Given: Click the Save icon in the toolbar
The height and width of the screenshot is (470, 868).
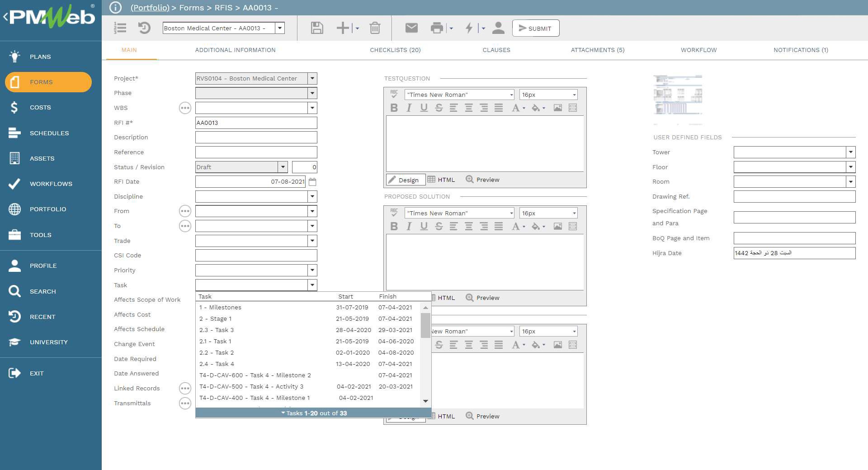Looking at the screenshot, I should tap(316, 28).
